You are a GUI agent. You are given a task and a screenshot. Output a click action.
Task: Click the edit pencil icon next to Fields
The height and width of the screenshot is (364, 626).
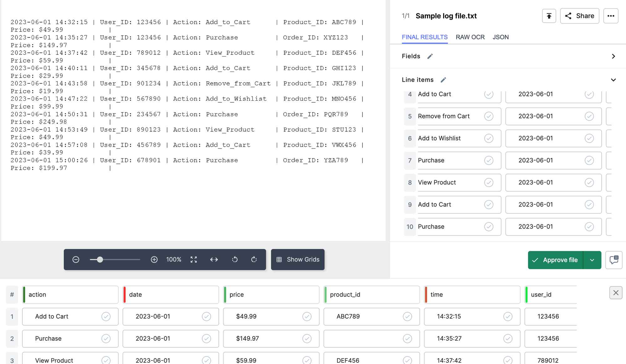tap(430, 56)
